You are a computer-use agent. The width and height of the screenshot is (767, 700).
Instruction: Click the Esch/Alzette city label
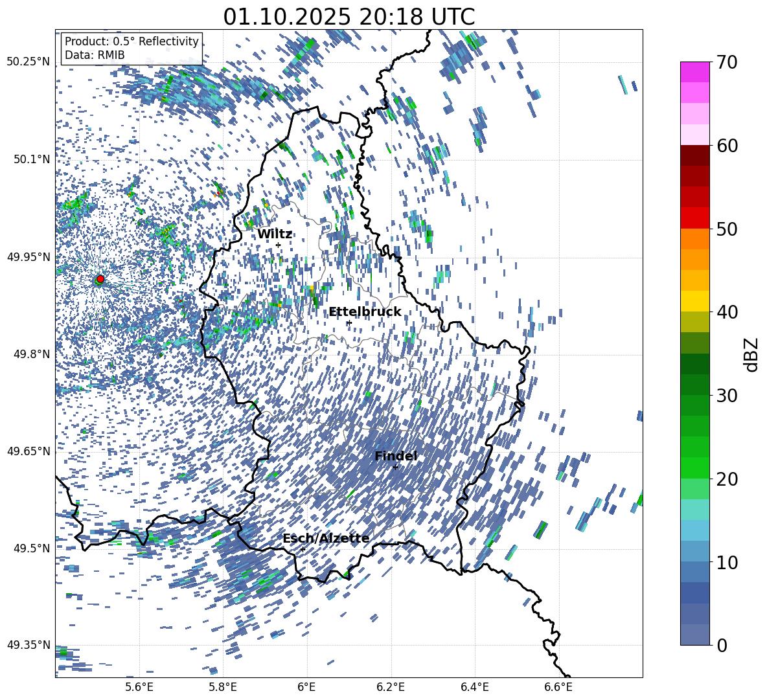(x=326, y=539)
